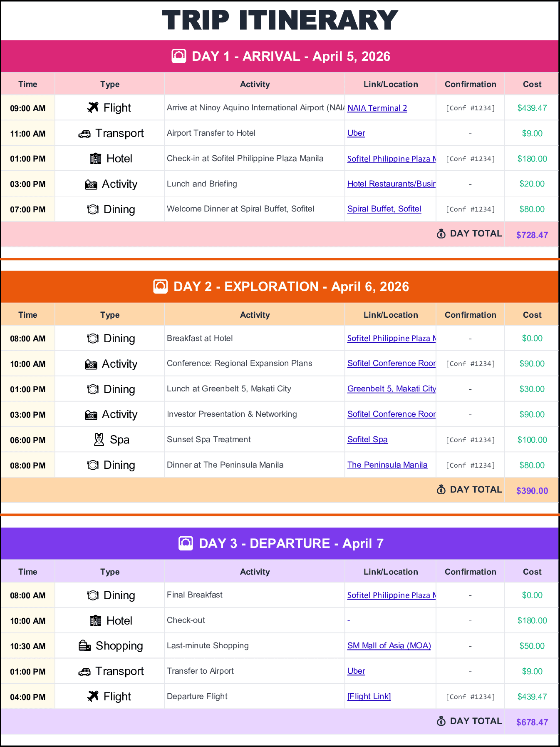Open the Hotel Restaurants/Business link
Image resolution: width=560 pixels, height=747 pixels.
[392, 184]
